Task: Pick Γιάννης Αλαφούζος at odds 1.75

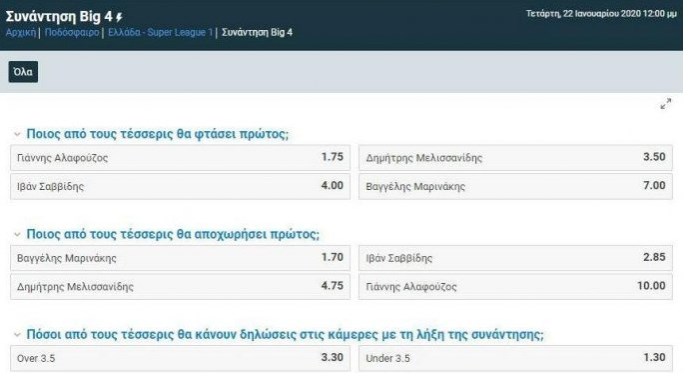Action: point(180,157)
